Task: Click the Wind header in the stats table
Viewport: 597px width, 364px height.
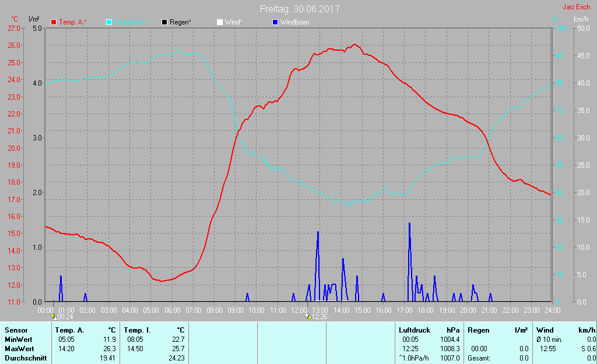Action: 545,330
